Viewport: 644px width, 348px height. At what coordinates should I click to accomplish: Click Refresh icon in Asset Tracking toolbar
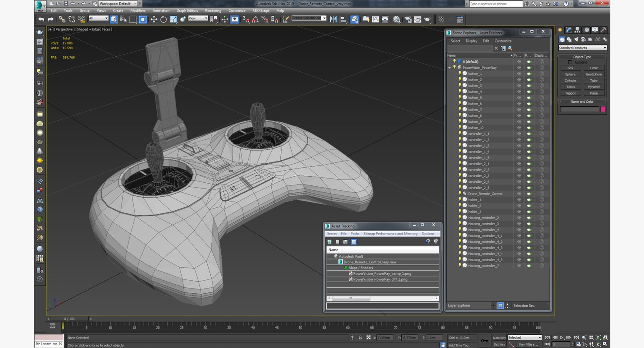[x=330, y=242]
